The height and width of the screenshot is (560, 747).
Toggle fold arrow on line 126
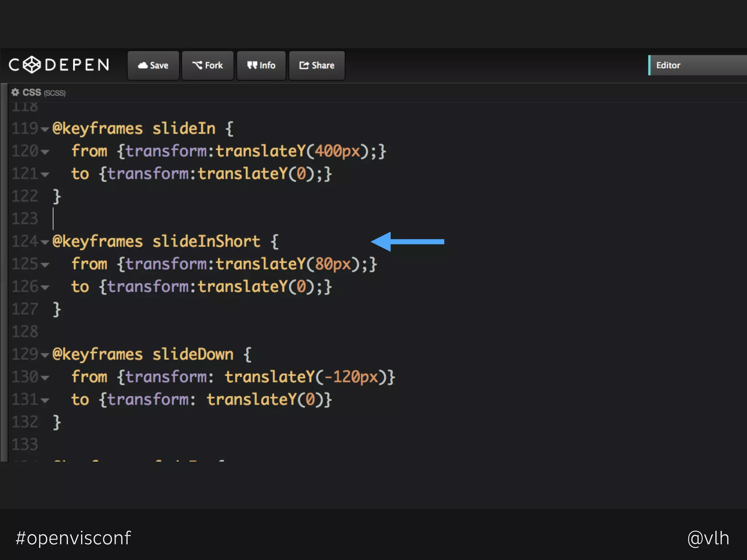coord(45,288)
